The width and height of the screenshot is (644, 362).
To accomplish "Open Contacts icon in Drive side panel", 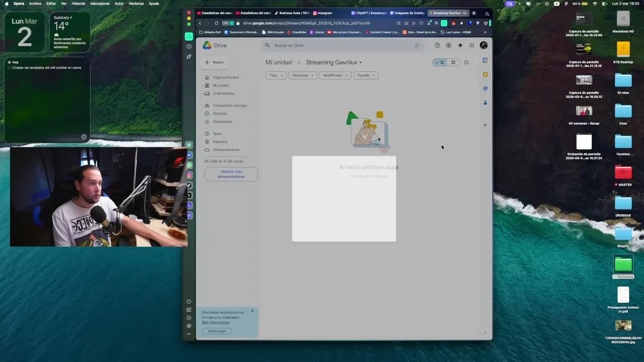I will click(x=485, y=103).
